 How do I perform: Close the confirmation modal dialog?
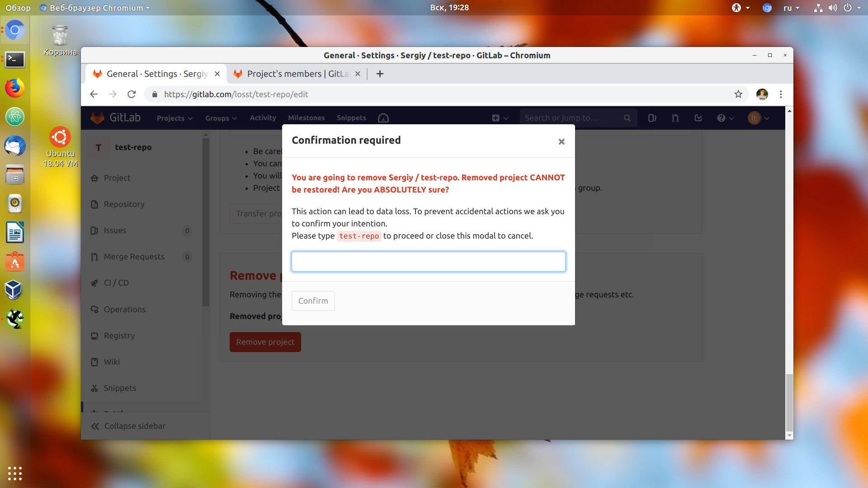[x=561, y=141]
